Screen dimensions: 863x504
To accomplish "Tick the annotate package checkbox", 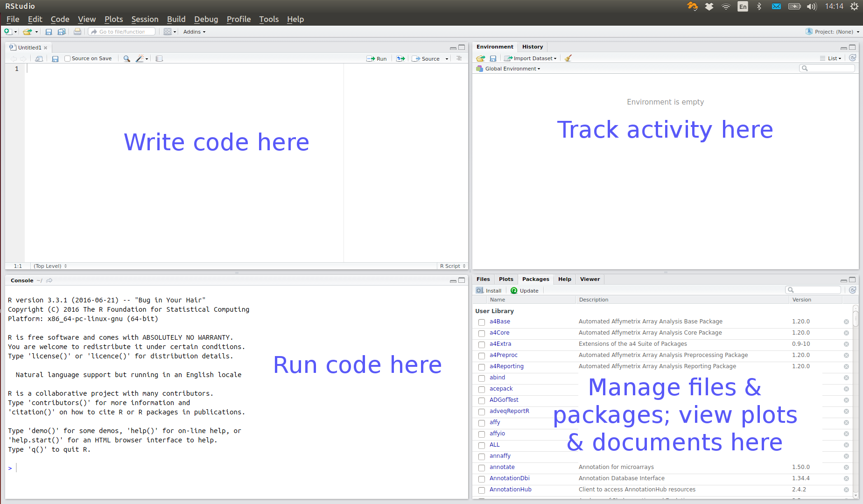I will (x=482, y=468).
